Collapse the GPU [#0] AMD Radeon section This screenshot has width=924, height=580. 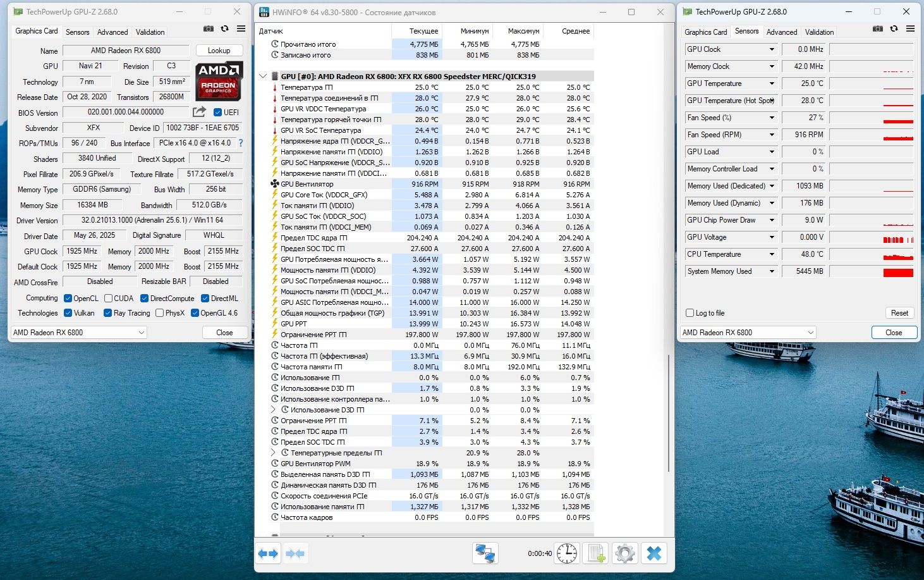263,77
